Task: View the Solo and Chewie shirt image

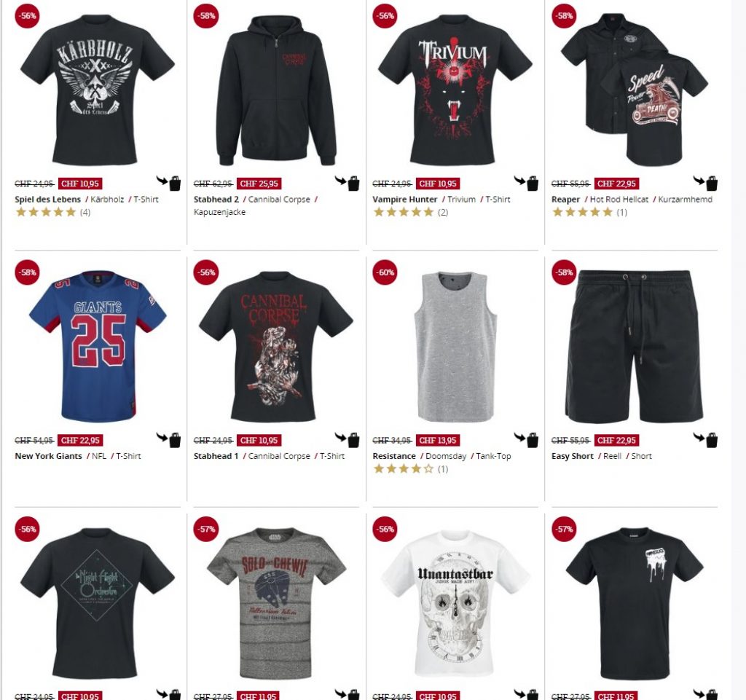Action: pyautogui.click(x=276, y=603)
